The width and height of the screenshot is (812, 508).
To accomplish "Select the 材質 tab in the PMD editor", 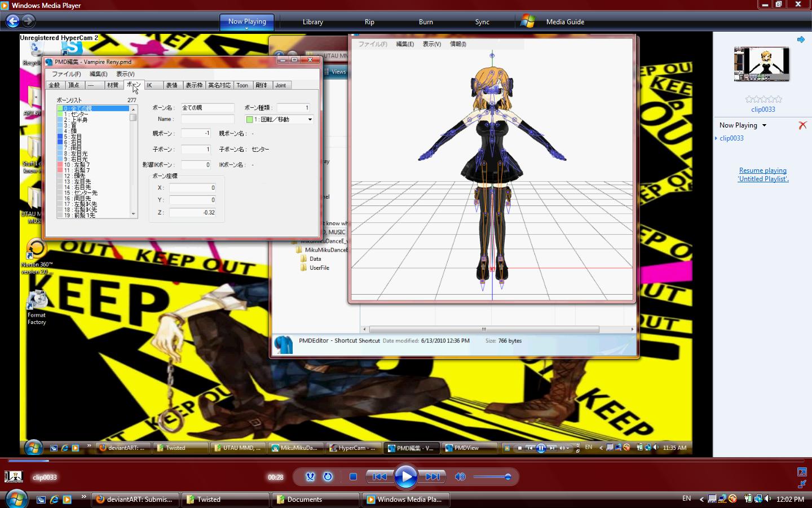I will point(113,85).
